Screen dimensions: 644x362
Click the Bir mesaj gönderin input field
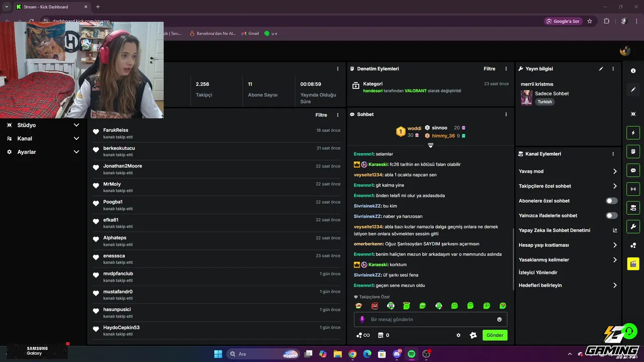coord(431,319)
